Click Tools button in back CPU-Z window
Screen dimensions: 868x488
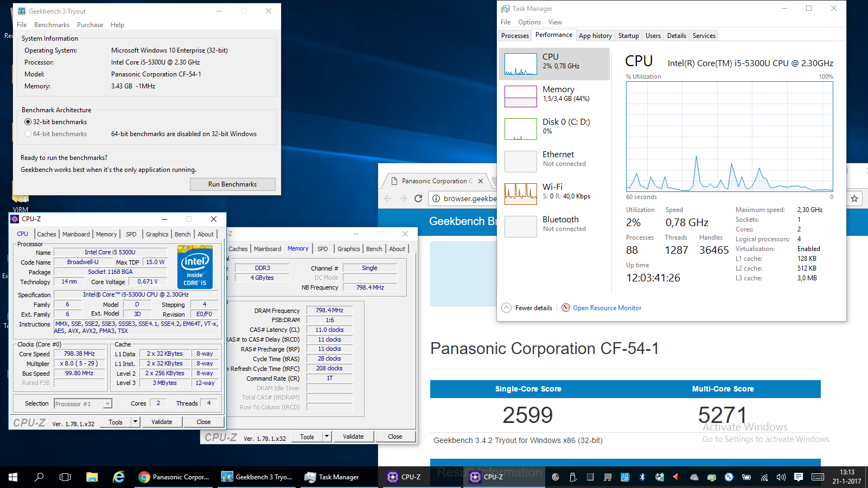click(307, 436)
